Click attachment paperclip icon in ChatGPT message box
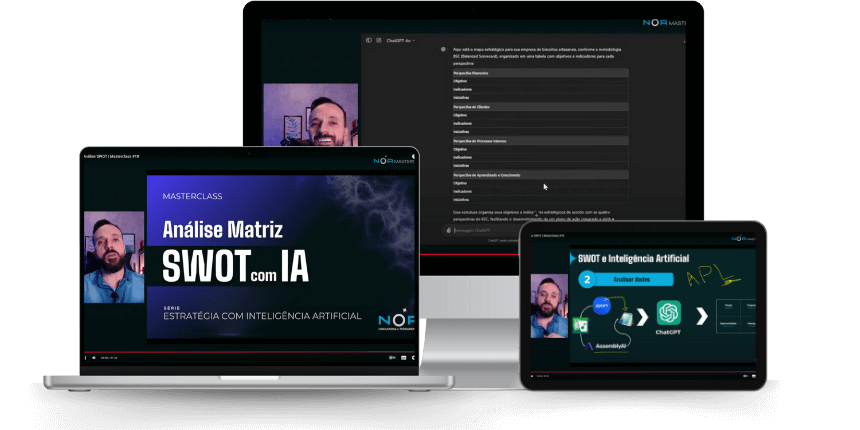This screenshot has height=430, width=860. [450, 230]
